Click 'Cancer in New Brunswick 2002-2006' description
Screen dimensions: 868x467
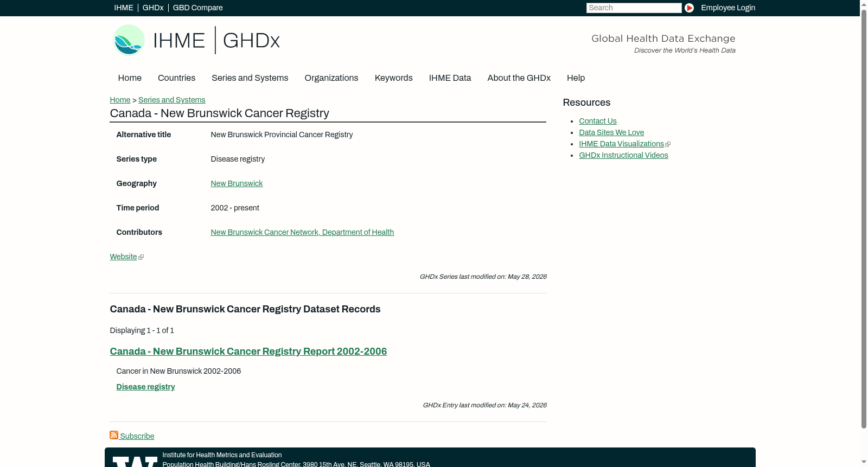click(178, 371)
